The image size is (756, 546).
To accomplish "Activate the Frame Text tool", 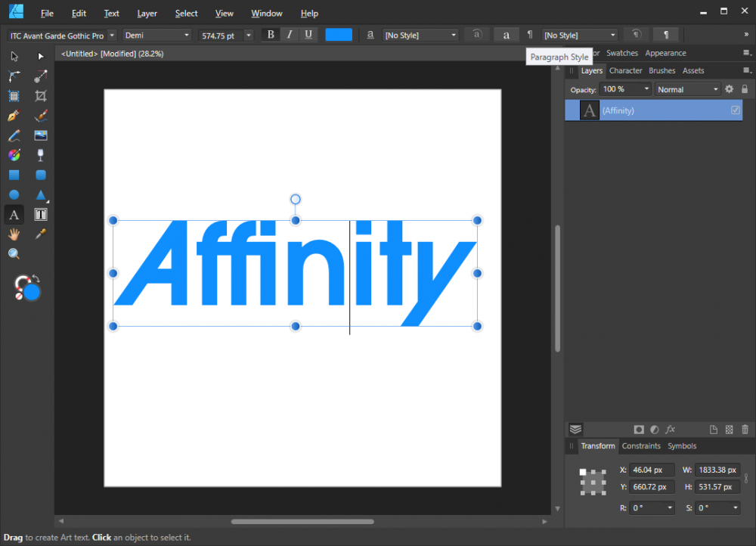I will [41, 216].
